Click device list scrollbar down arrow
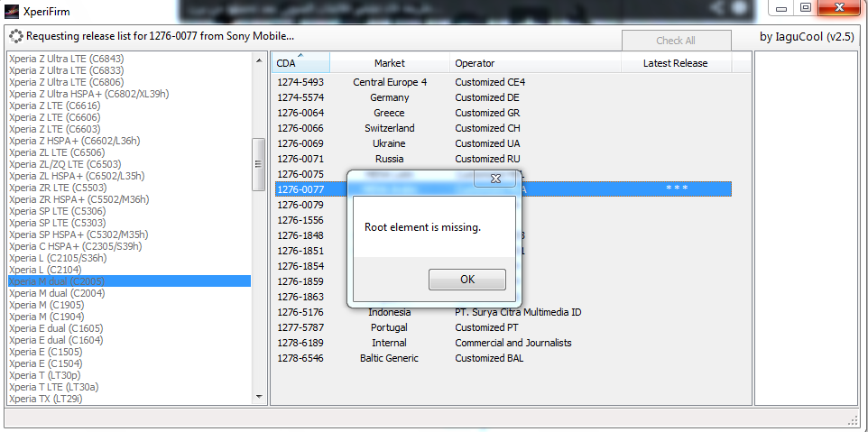The width and height of the screenshot is (868, 432). 259,397
